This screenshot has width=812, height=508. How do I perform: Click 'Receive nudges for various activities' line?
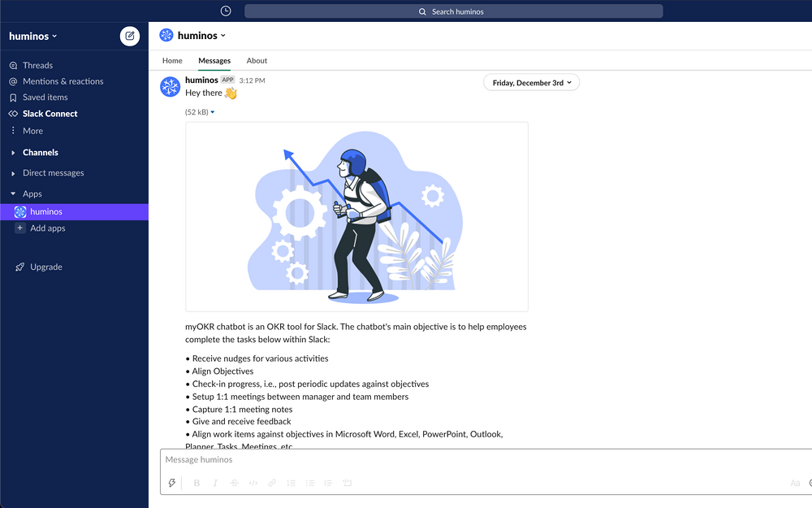260,358
